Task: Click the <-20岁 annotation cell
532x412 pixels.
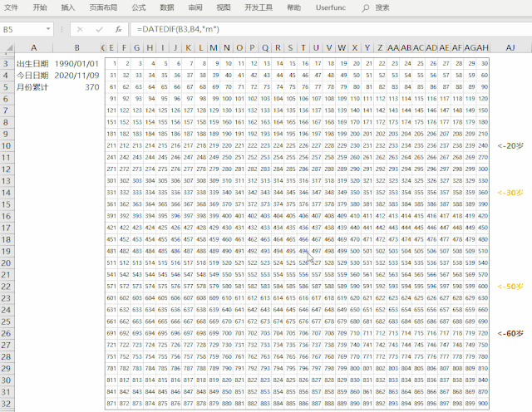Action: [510, 146]
